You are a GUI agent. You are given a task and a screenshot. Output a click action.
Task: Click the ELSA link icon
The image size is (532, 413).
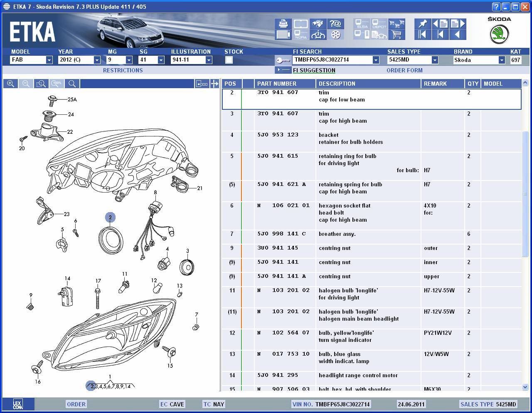tap(362, 24)
